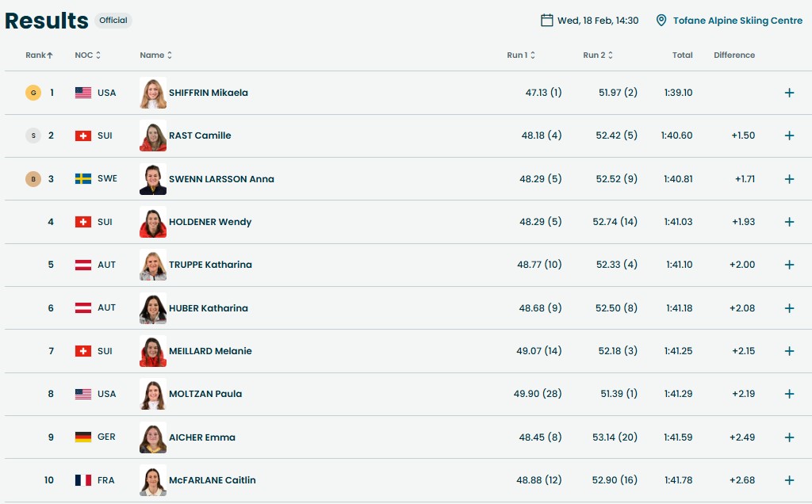Open Tofane Alpine Skiing Centre venue link
Viewport: 812px width, 504px height.
(x=737, y=21)
